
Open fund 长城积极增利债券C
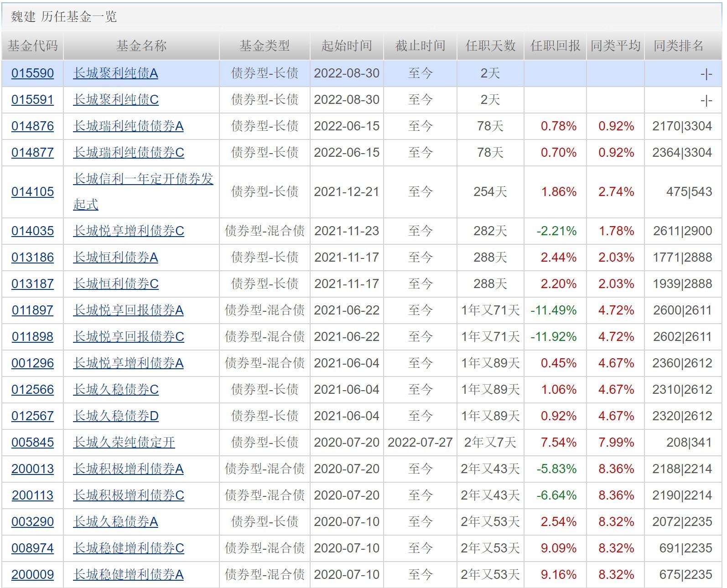[129, 495]
